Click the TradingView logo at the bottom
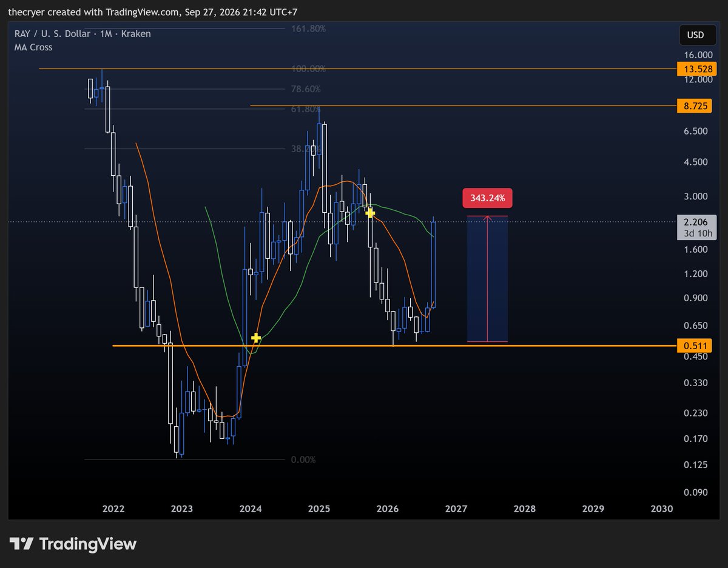 coord(73,544)
